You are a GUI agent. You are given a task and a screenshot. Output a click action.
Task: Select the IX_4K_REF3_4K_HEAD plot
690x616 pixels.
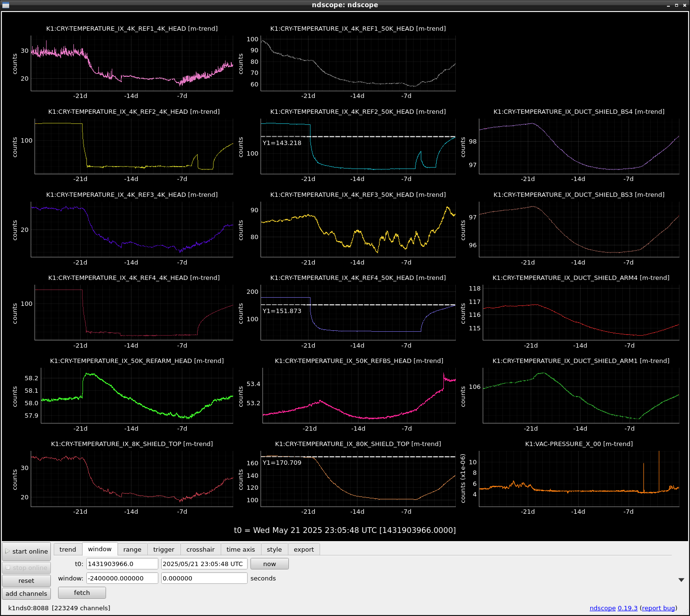132,229
